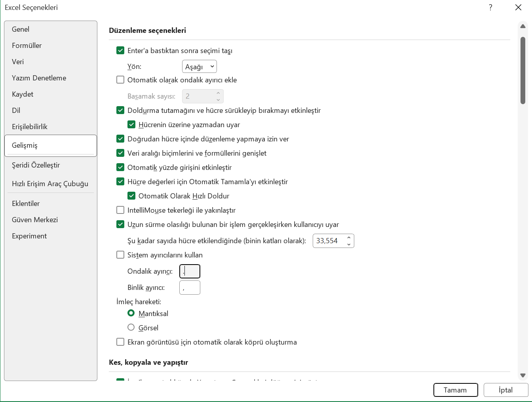Enable Otomatik olarak ondalık ayırıcı ekle
The height and width of the screenshot is (402, 532).
tap(120, 80)
